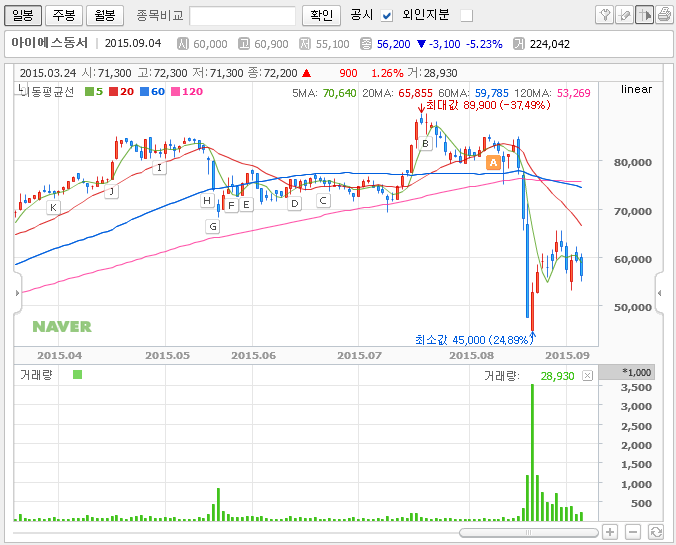Close the 거래량 volume panel
The height and width of the screenshot is (545, 676).
pyautogui.click(x=587, y=376)
